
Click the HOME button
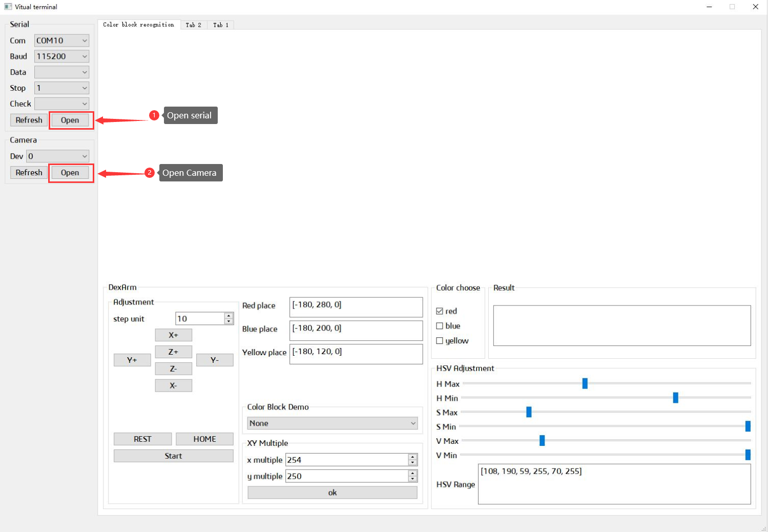pos(204,439)
